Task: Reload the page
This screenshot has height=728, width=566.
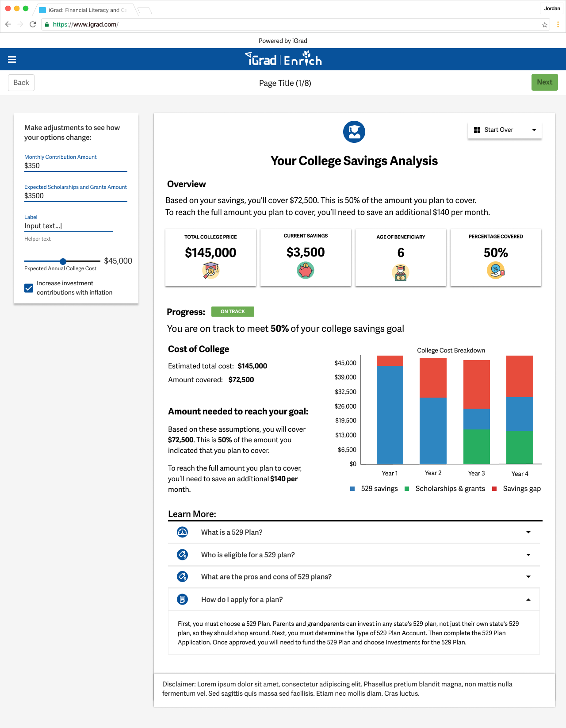Action: click(33, 24)
